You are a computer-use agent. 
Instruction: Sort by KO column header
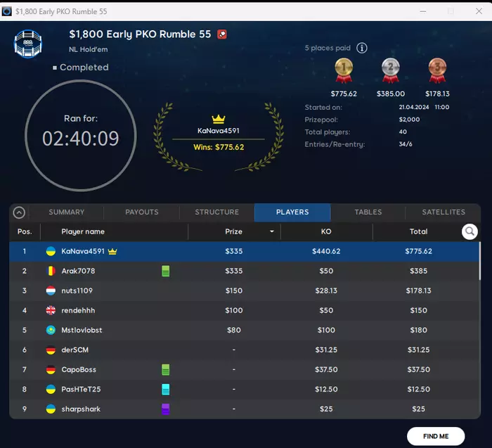point(326,231)
